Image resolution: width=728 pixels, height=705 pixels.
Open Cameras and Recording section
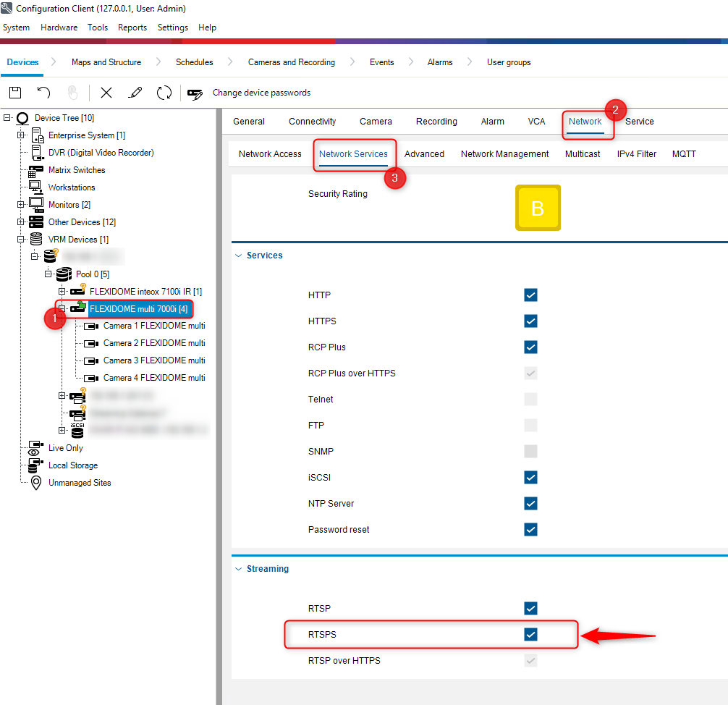[291, 62]
